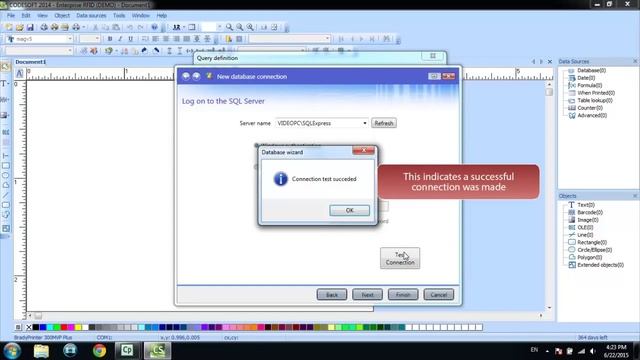Viewport: 640px width, 360px height.
Task: Open the Tools menu
Action: [119, 16]
